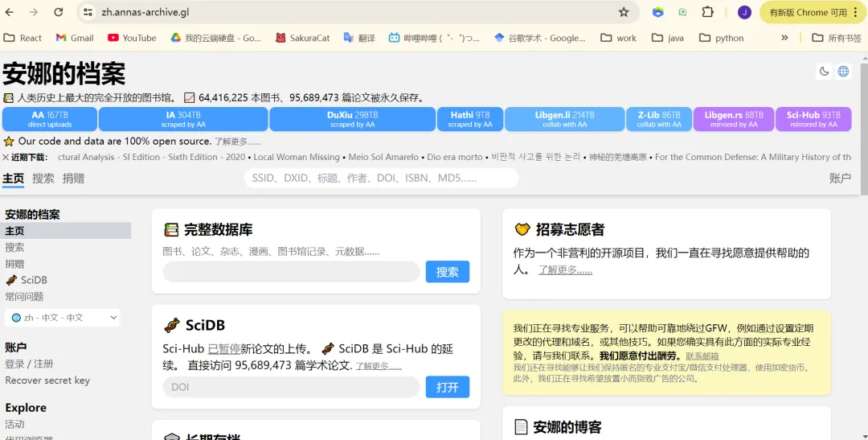Open 所有书签 folder

click(837, 38)
